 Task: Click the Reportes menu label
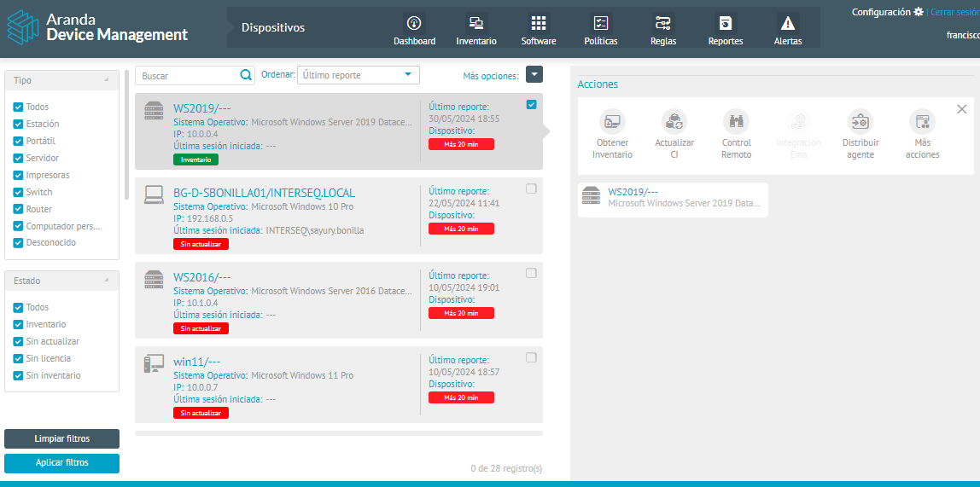coord(726,42)
